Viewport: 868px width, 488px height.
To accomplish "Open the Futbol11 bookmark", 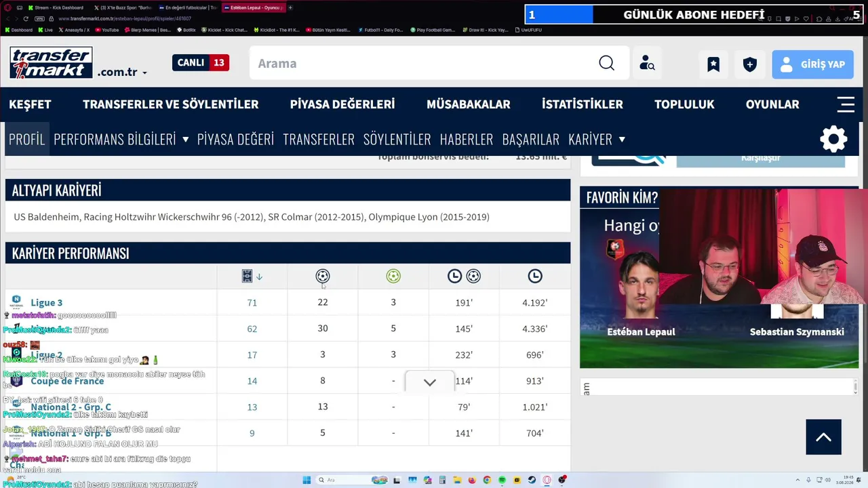I will 381,30.
